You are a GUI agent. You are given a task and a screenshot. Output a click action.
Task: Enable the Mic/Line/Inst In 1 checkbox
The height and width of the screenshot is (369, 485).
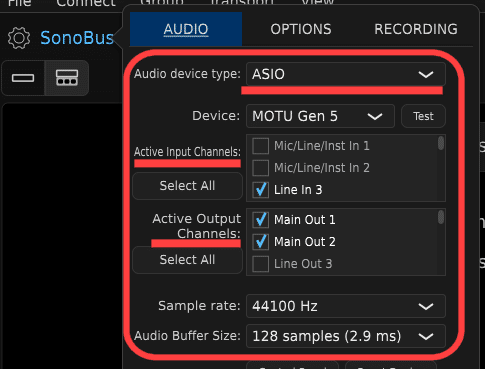tap(260, 146)
